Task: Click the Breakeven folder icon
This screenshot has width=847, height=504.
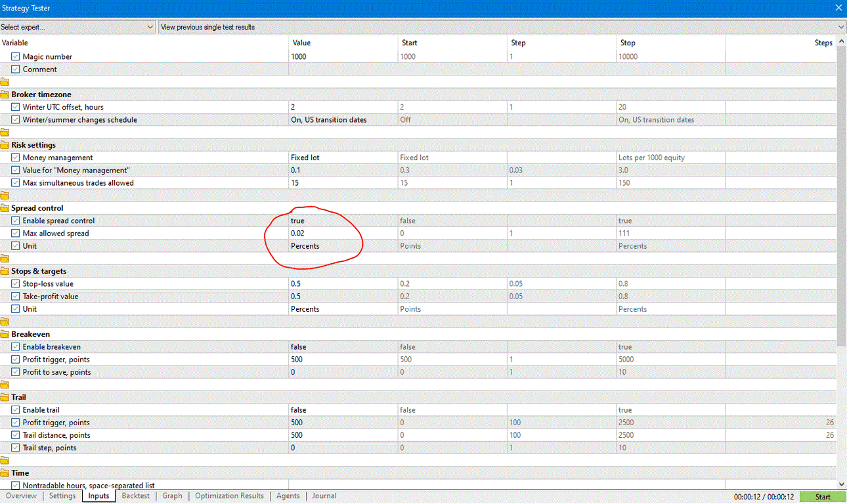Action: point(5,334)
